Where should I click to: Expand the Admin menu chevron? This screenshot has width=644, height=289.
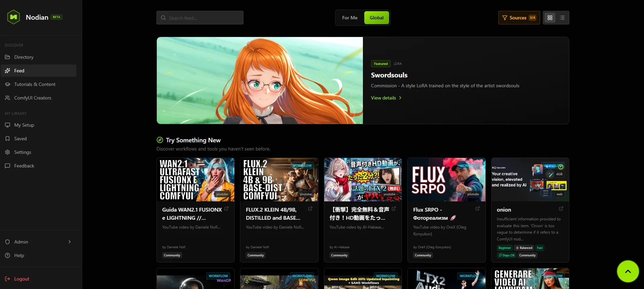[x=70, y=242]
